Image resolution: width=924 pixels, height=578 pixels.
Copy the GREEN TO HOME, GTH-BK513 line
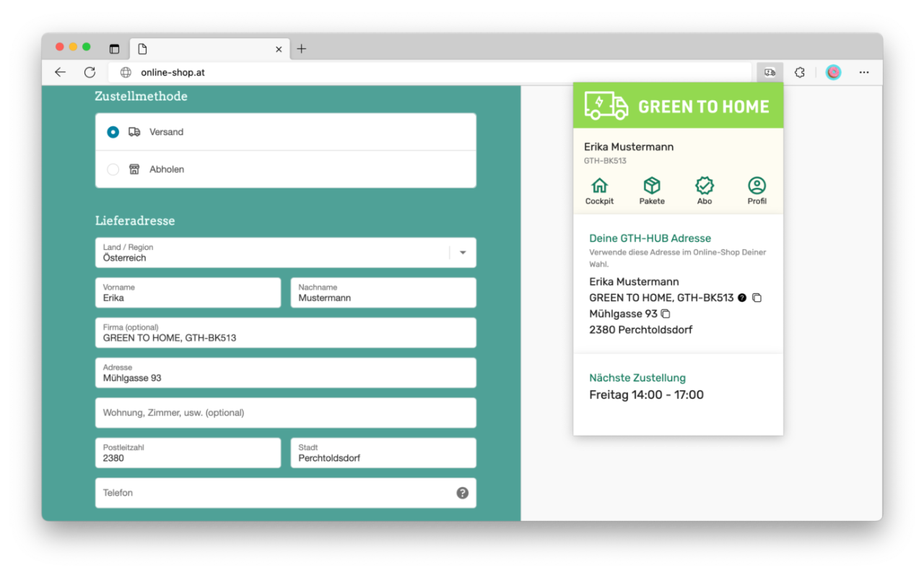pos(757,298)
